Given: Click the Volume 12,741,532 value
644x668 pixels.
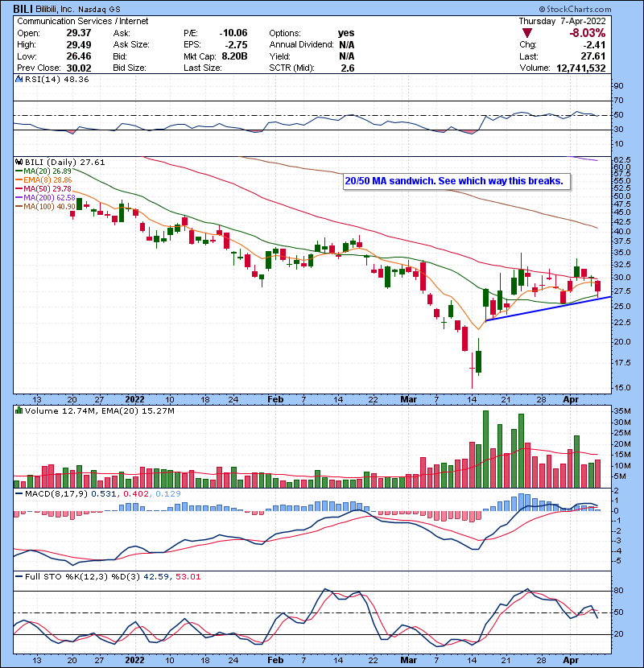Looking at the screenshot, I should [580, 68].
